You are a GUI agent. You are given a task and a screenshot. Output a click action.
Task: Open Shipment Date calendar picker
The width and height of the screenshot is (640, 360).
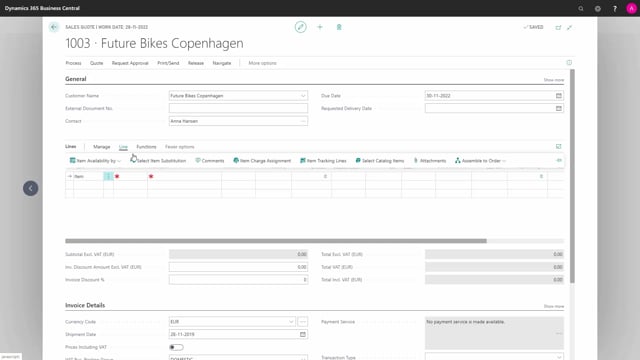[x=303, y=334]
